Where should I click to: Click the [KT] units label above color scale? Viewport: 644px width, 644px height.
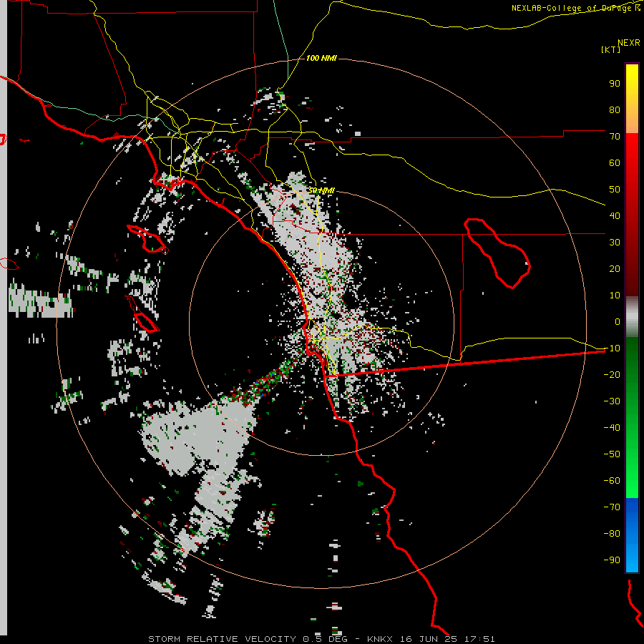611,49
